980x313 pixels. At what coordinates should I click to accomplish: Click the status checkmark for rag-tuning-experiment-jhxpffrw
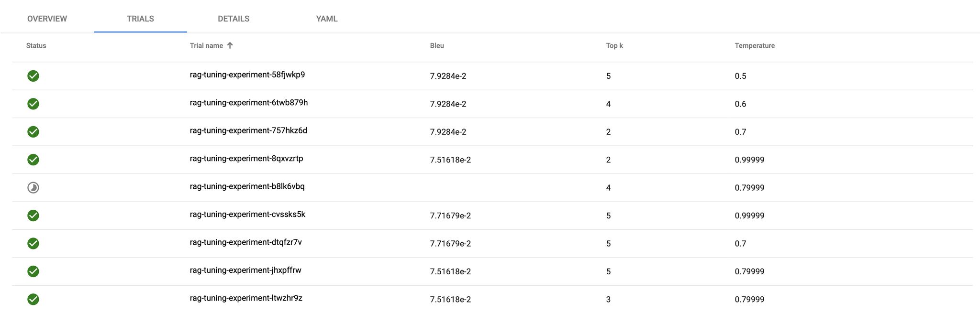(x=33, y=271)
